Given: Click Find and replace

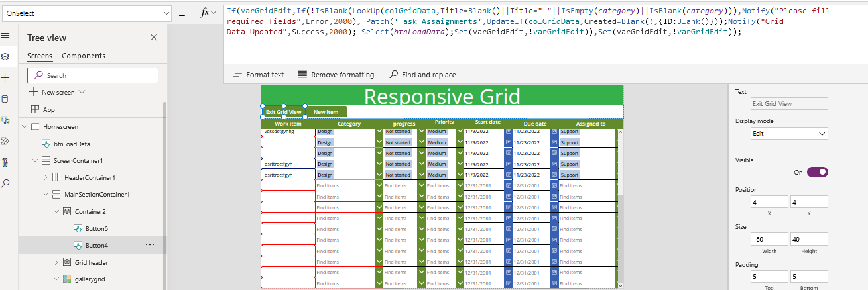Looking at the screenshot, I should 423,75.
